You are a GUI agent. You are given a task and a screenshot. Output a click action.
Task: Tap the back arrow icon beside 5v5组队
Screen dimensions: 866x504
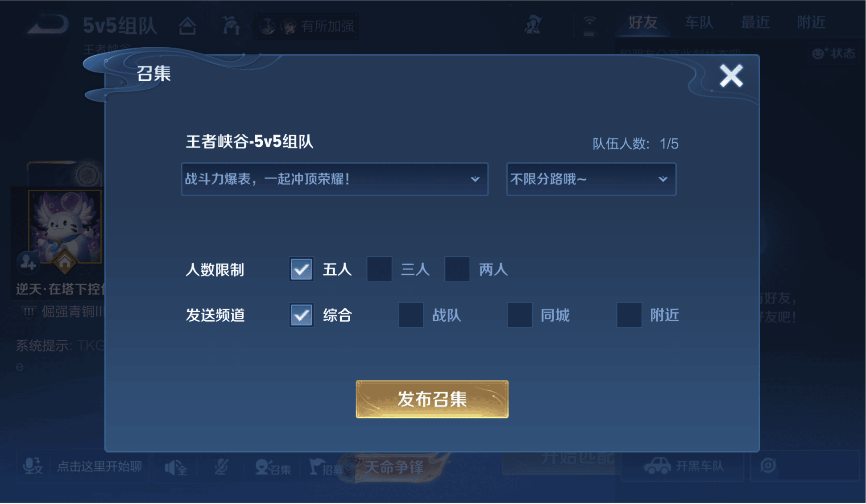tap(48, 24)
